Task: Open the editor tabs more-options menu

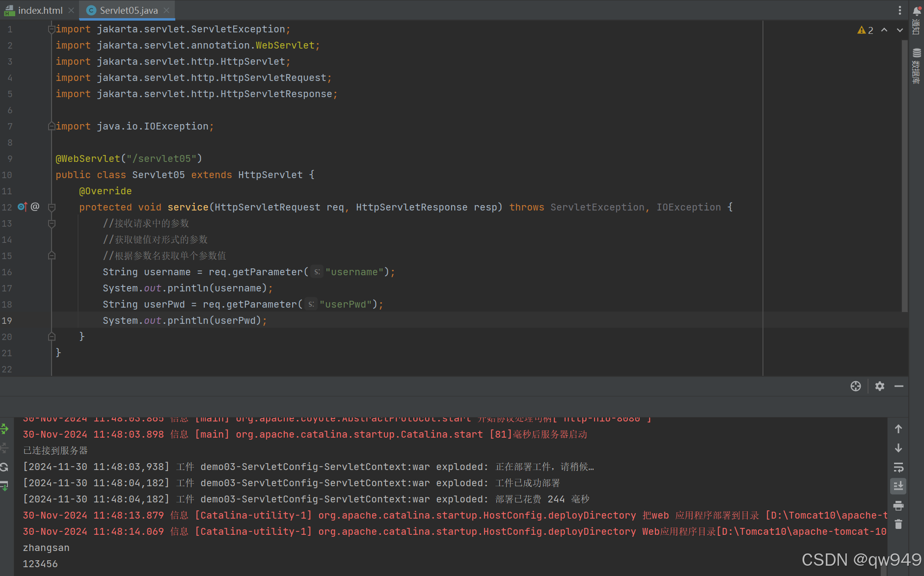Action: pos(899,10)
